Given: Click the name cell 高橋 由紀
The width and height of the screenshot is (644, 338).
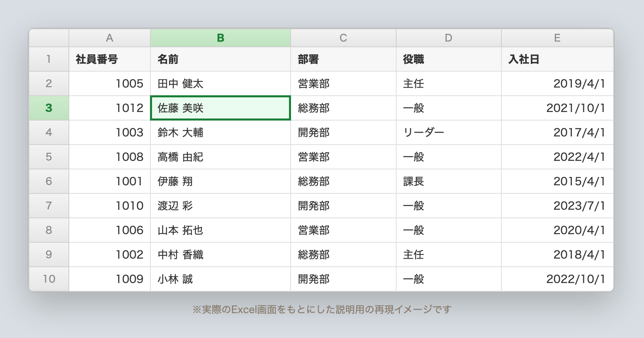Looking at the screenshot, I should coord(221,157).
